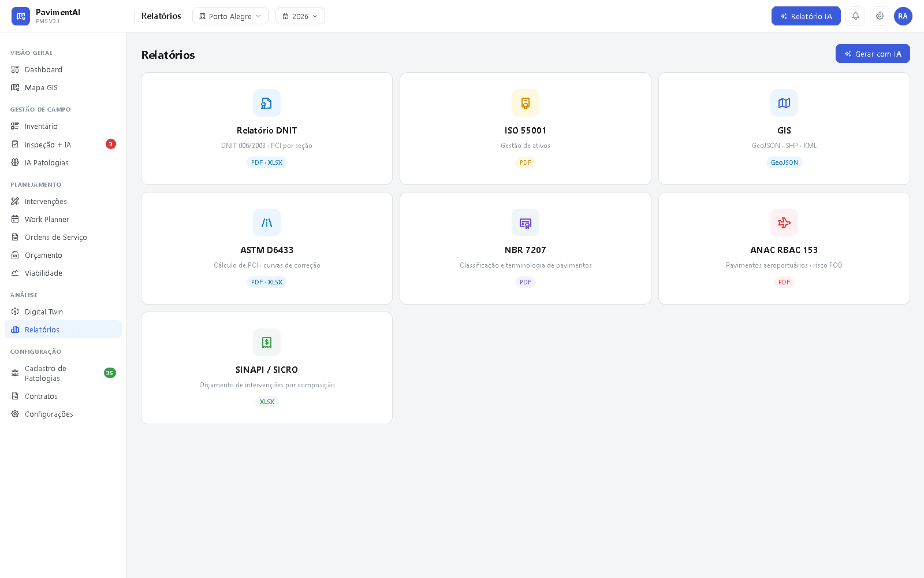
Task: Click the GIS map card icon
Action: [x=784, y=103]
